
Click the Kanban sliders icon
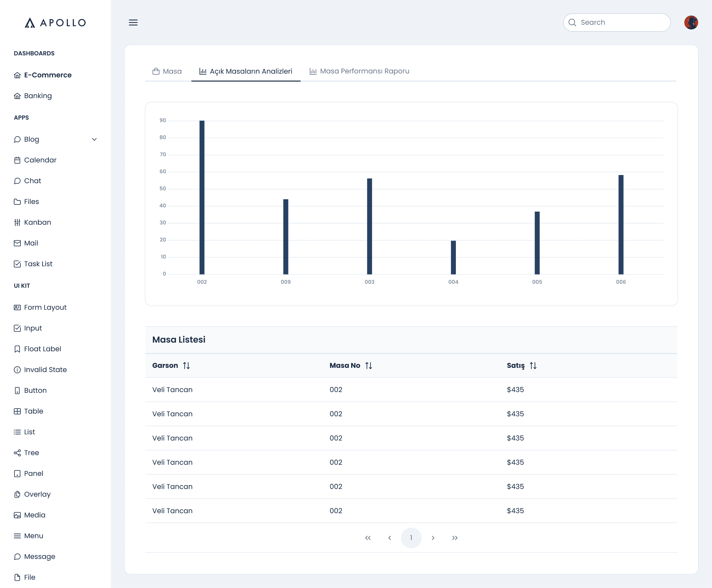coord(17,222)
